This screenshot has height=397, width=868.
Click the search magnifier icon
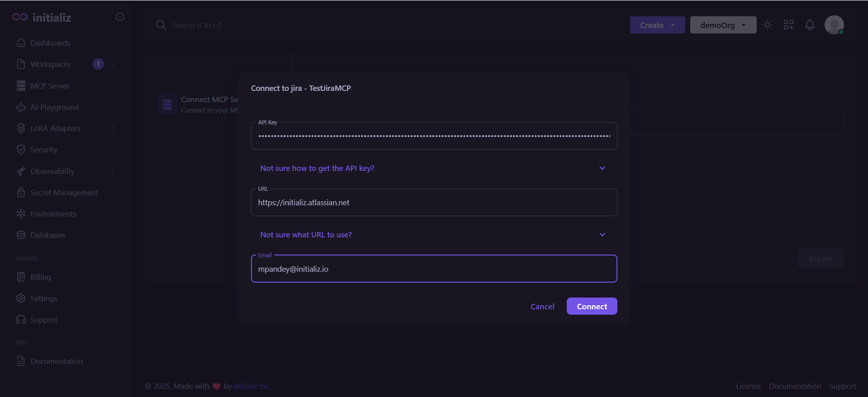(161, 25)
